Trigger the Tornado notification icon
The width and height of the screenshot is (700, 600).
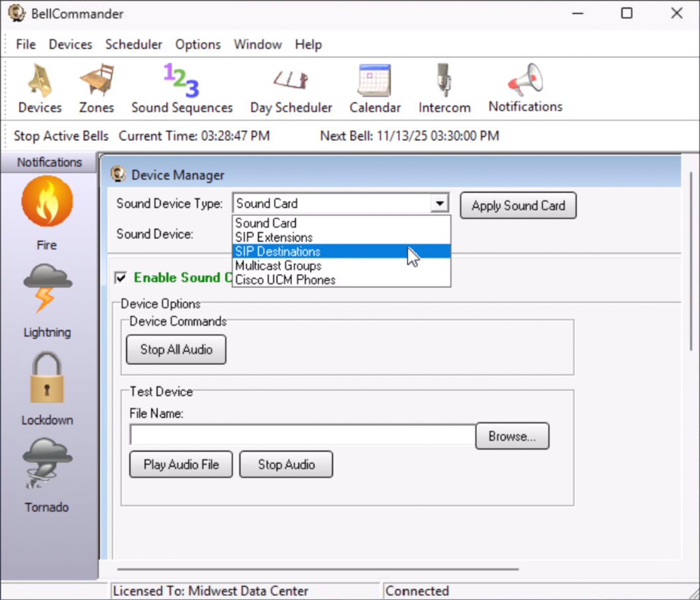coord(46,465)
